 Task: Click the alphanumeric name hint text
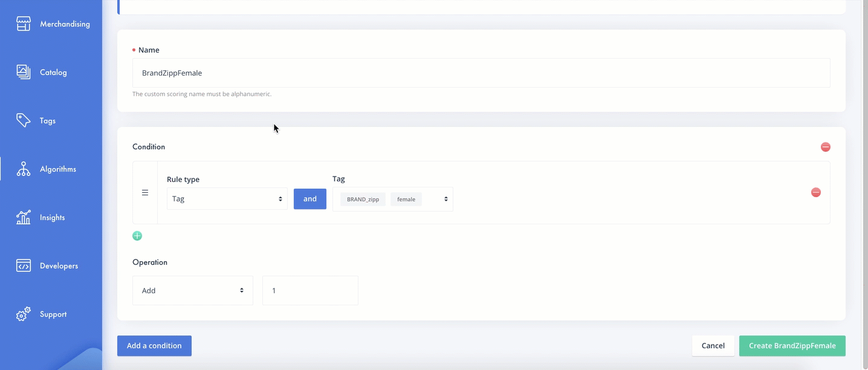tap(202, 94)
